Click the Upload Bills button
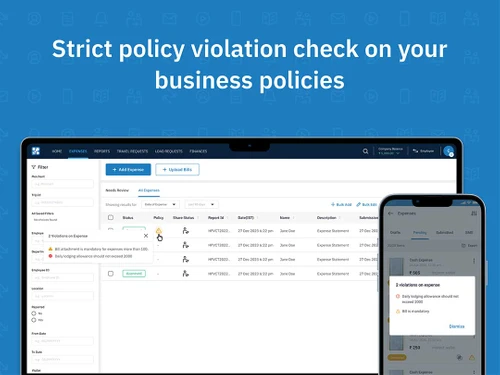This screenshot has width=500, height=375. click(x=177, y=170)
